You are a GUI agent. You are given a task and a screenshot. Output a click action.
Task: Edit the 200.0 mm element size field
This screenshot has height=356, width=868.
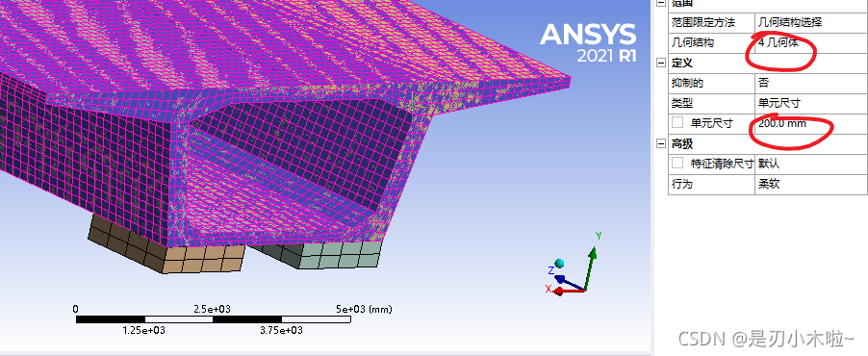(x=811, y=123)
